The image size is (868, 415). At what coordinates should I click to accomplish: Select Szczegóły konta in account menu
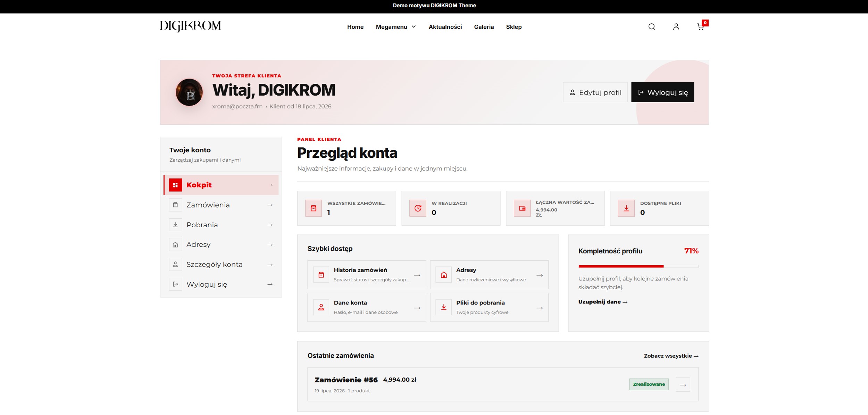[x=221, y=264]
